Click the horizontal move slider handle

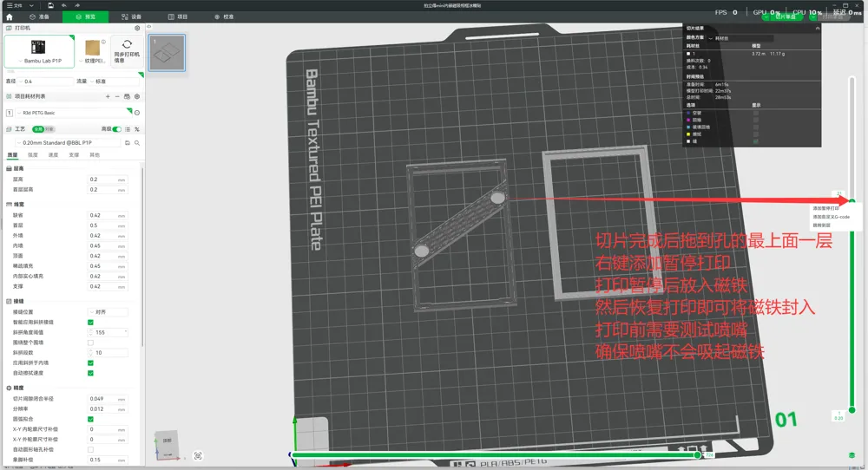click(x=698, y=454)
